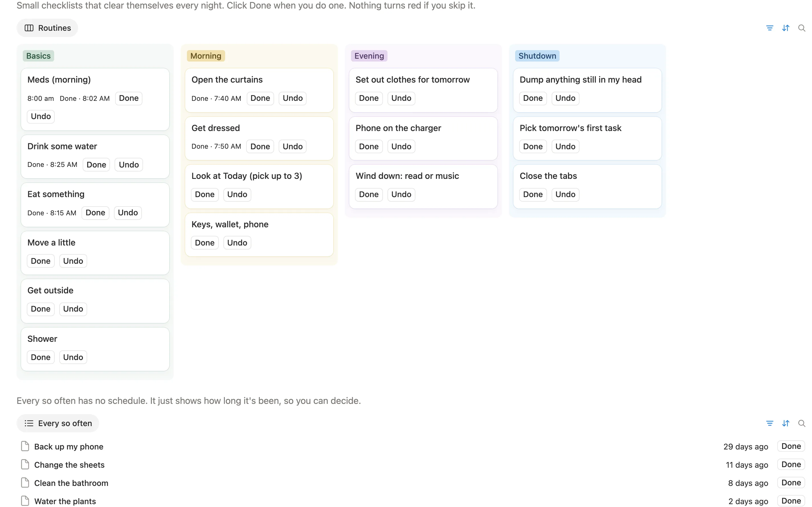The height and width of the screenshot is (507, 812).
Task: Undo Drink some water
Action: [129, 165]
